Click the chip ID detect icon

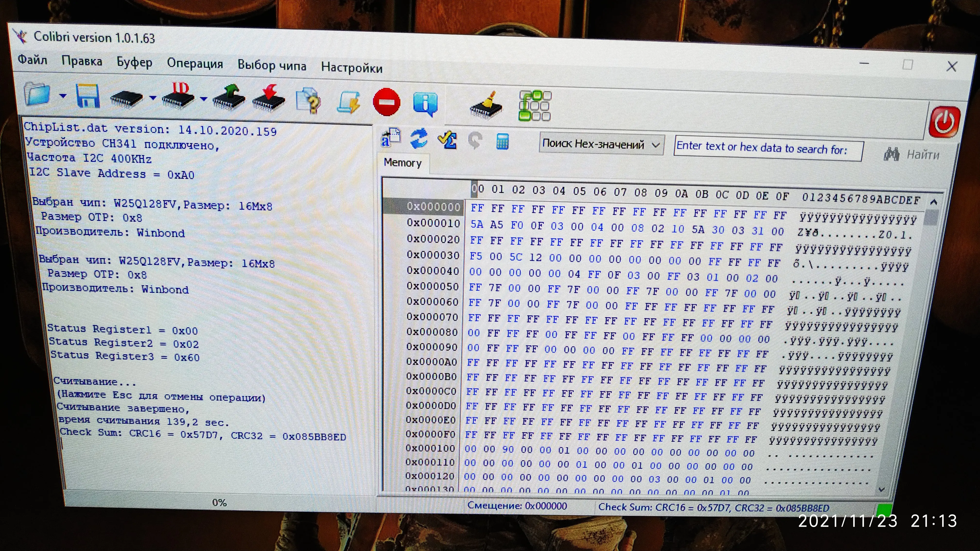pyautogui.click(x=178, y=96)
